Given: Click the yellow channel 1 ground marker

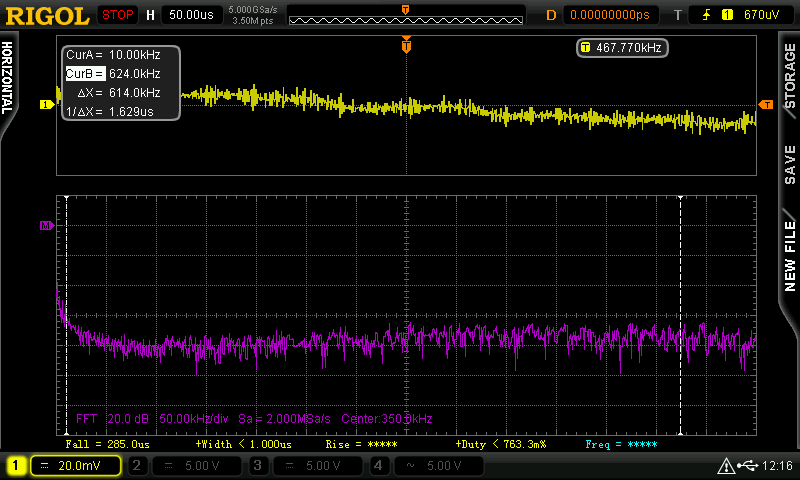Looking at the screenshot, I should tap(47, 105).
